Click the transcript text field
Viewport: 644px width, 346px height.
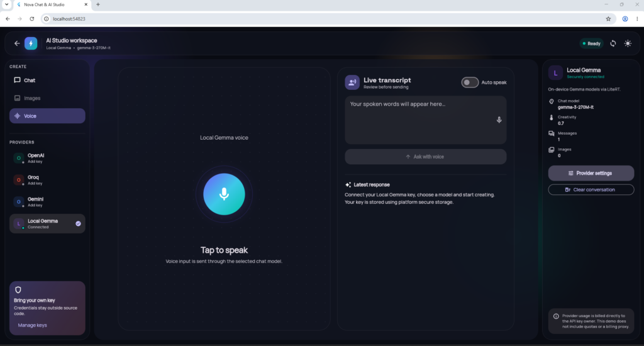pos(426,120)
